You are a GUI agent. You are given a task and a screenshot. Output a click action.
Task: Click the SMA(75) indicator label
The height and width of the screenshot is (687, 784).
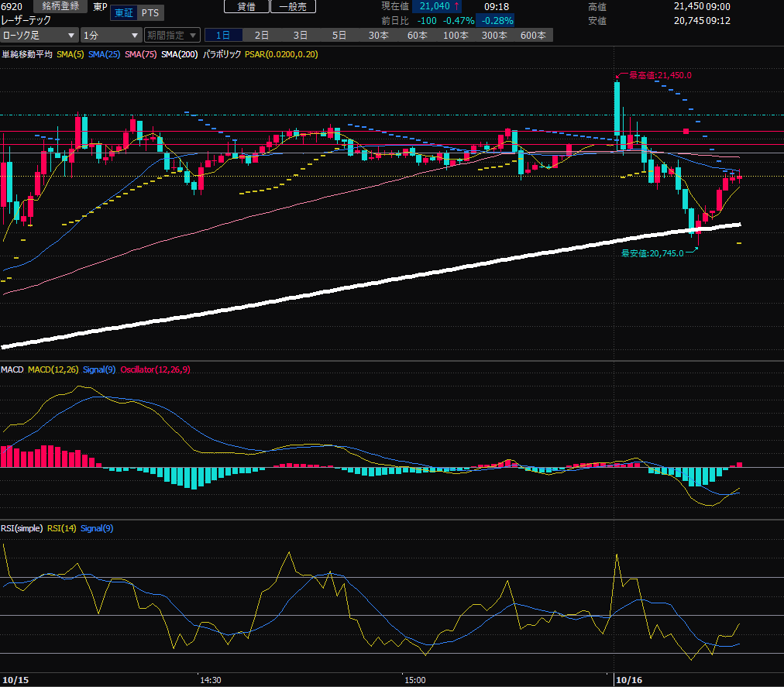(x=140, y=54)
